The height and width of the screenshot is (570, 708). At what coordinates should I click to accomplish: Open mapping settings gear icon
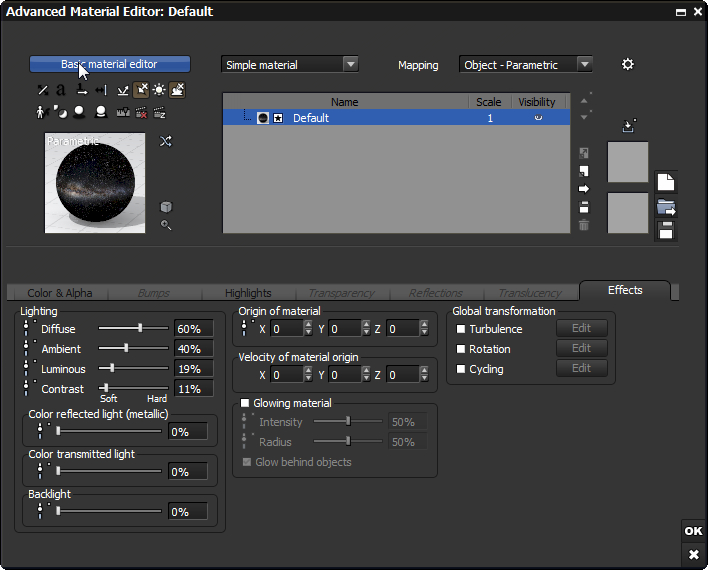627,64
